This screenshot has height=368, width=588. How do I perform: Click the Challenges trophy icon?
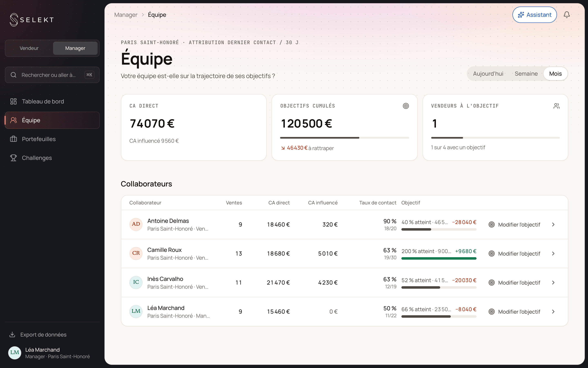tap(13, 158)
